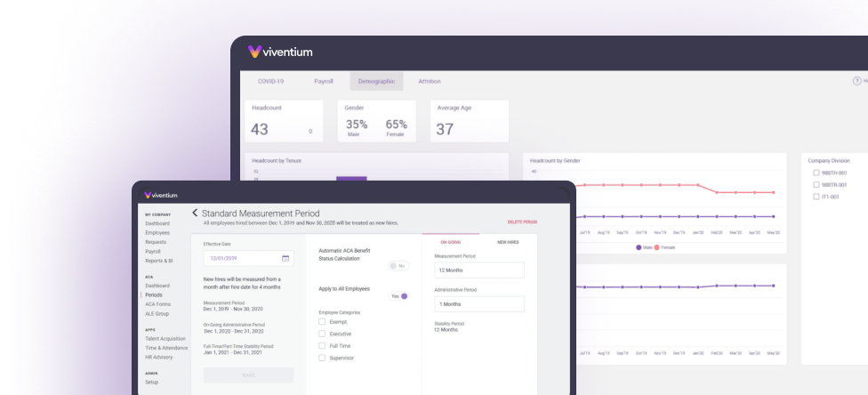Check the Exempt employee category box
This screenshot has height=395, width=868.
point(322,322)
